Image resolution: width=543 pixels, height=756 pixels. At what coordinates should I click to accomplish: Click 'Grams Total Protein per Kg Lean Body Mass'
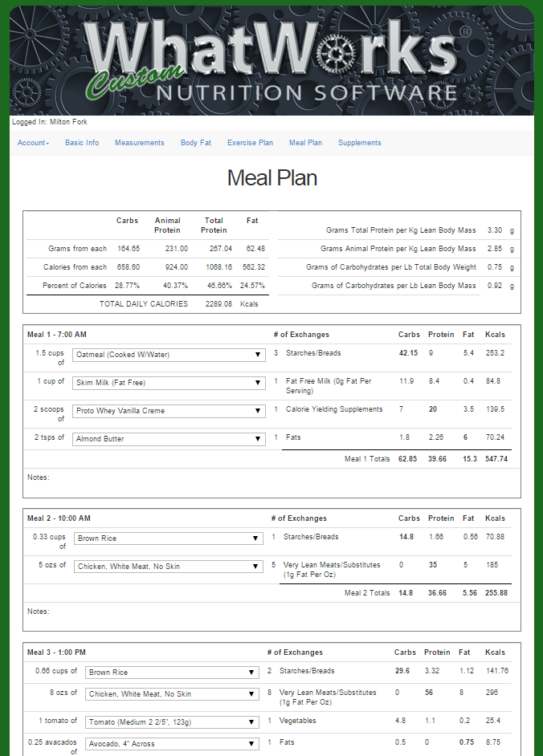[x=401, y=230]
